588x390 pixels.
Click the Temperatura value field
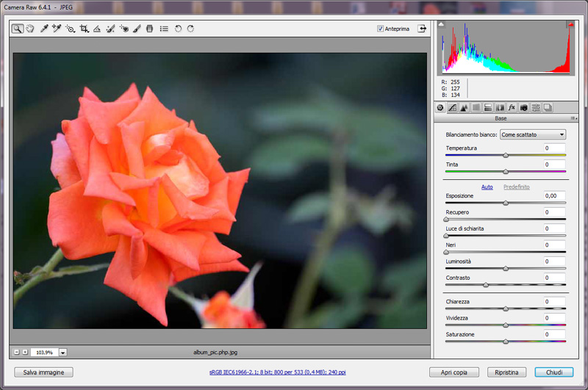click(x=555, y=148)
